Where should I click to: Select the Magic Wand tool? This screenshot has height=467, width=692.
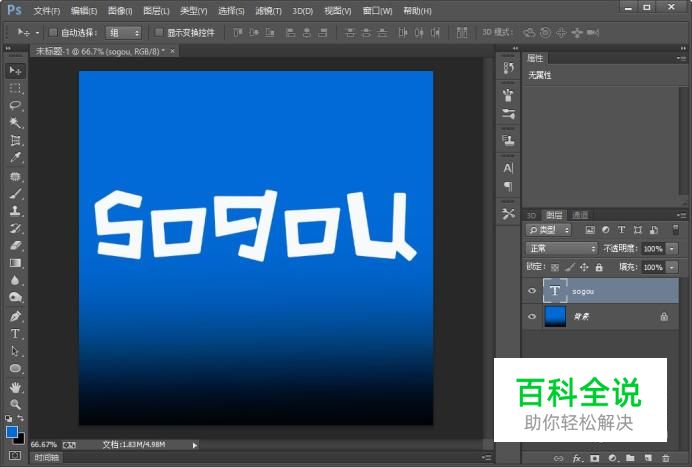click(15, 123)
